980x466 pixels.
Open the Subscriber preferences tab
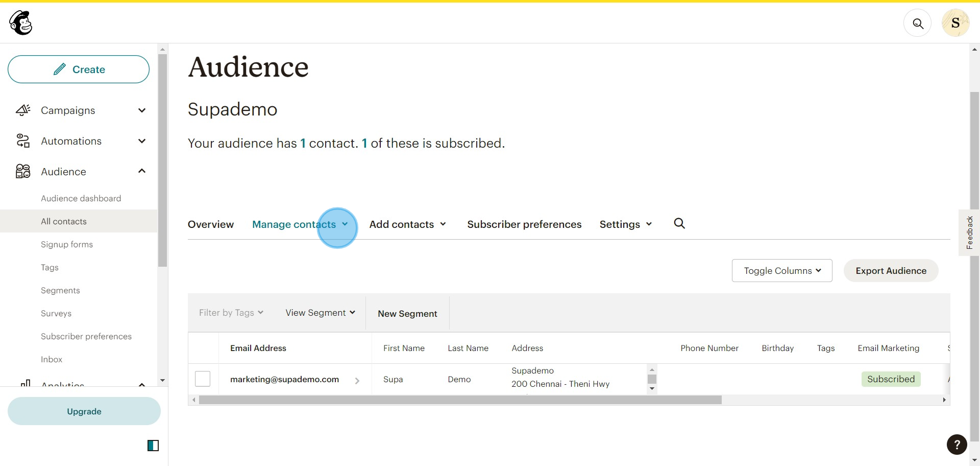point(524,224)
